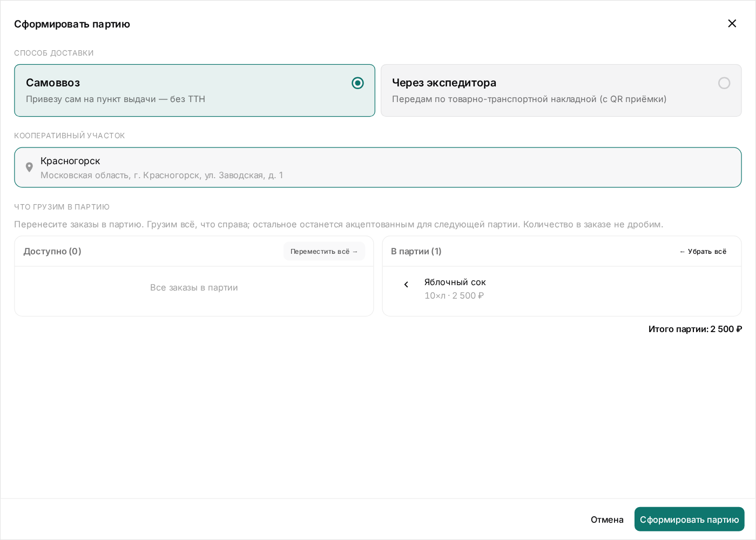
Task: Click the location pin icon by Красногорск
Action: 29,167
